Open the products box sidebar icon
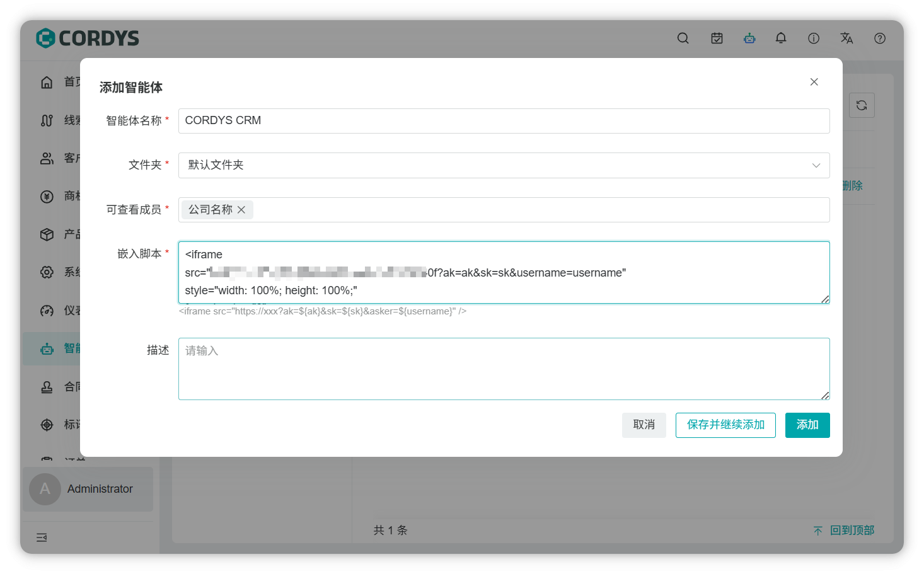This screenshot has height=574, width=924. [47, 234]
